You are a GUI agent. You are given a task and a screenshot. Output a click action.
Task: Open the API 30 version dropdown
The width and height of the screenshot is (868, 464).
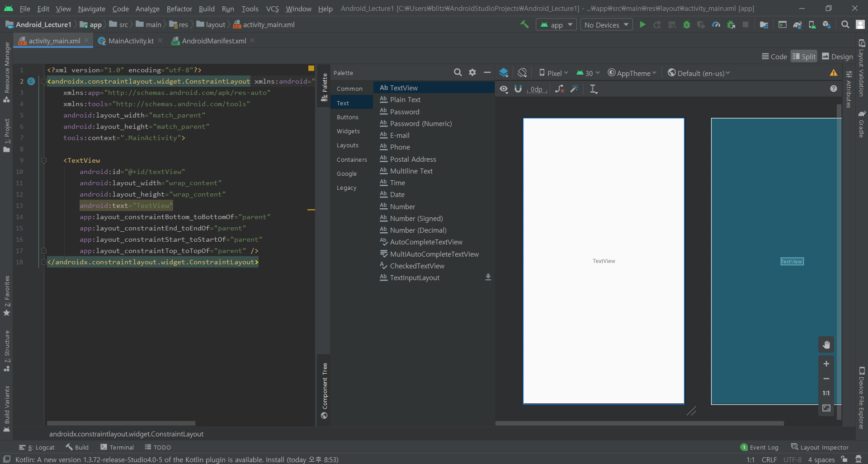(588, 73)
